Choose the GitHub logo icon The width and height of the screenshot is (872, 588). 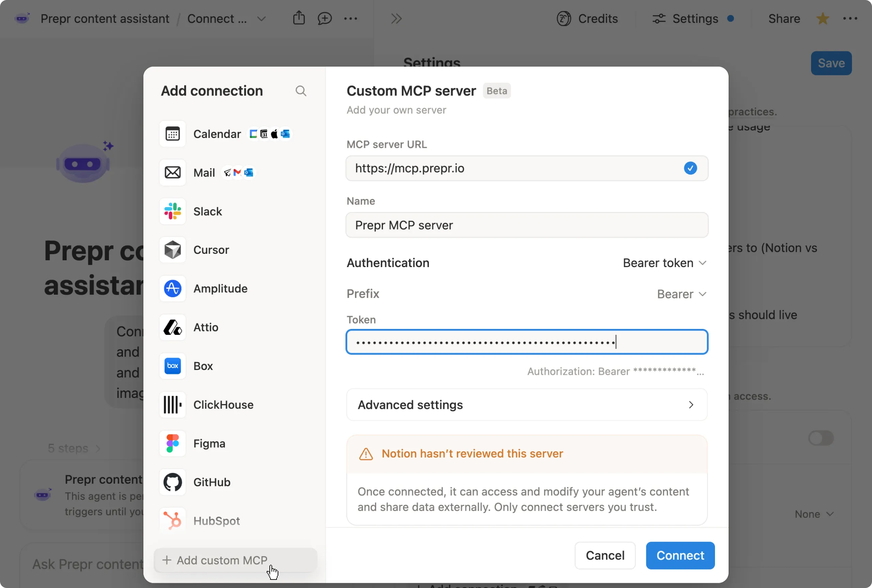pos(172,482)
